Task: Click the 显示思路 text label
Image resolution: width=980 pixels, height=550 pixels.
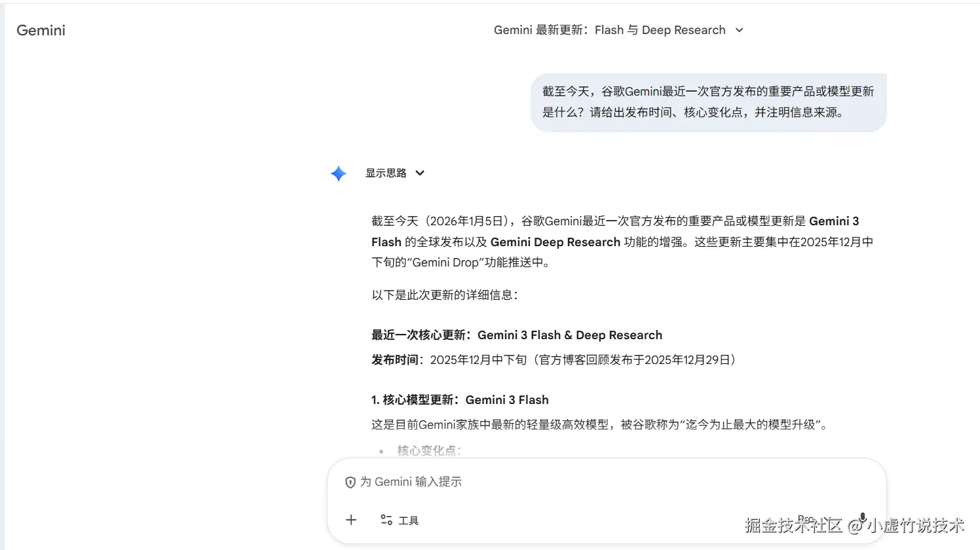Action: pyautogui.click(x=386, y=173)
